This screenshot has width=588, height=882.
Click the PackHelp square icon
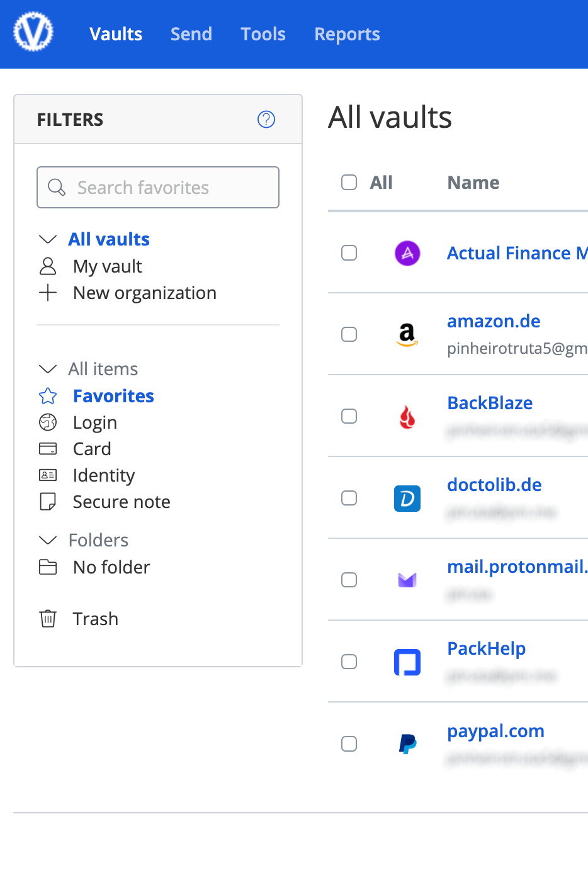407,662
